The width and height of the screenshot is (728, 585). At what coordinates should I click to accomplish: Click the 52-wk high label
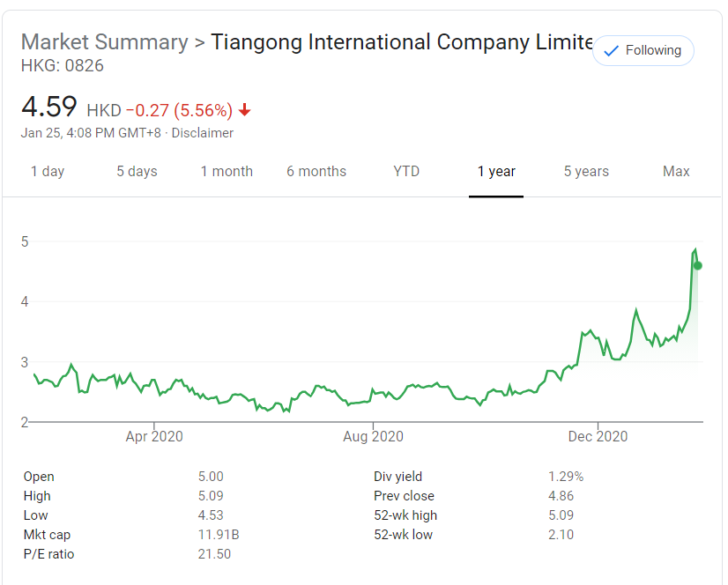click(x=405, y=515)
